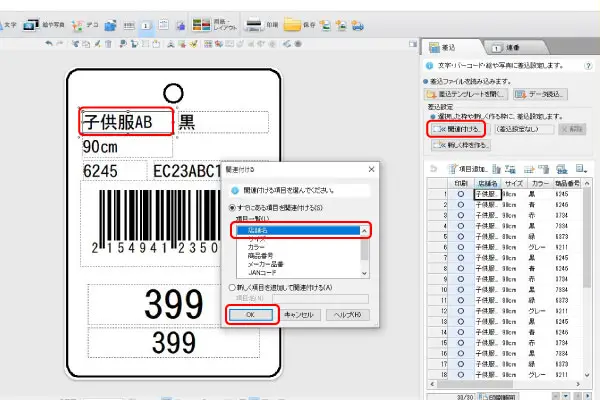Click the settings icon above the data table
Viewport: 600px width, 400px height.
coord(561,169)
